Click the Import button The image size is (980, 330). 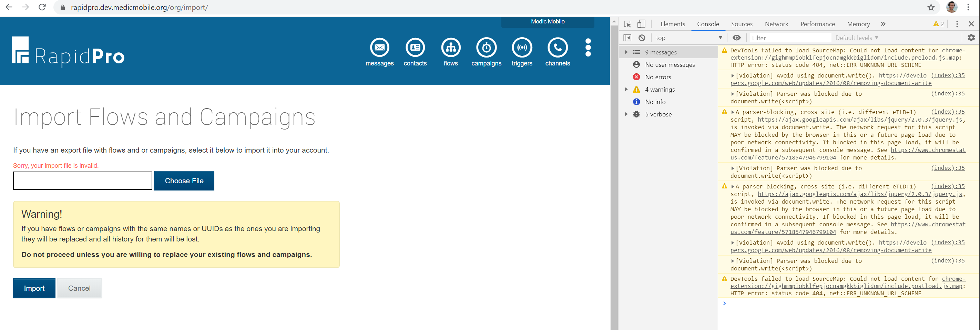(34, 288)
